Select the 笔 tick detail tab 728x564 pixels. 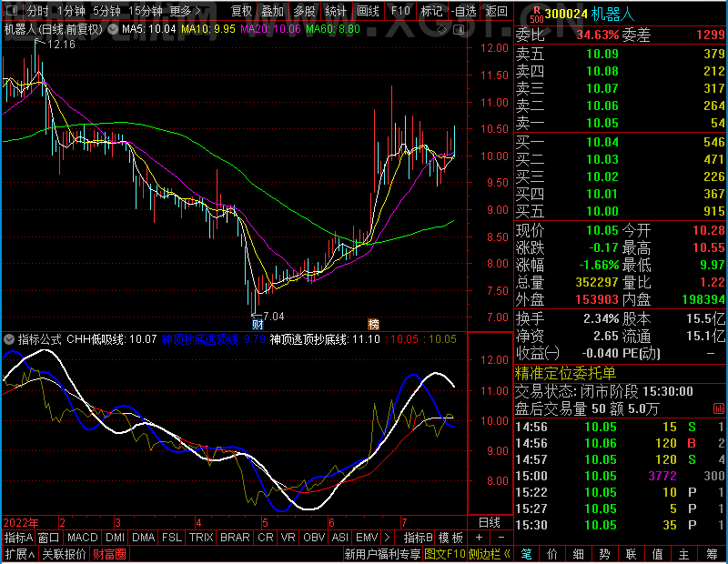(x=526, y=554)
